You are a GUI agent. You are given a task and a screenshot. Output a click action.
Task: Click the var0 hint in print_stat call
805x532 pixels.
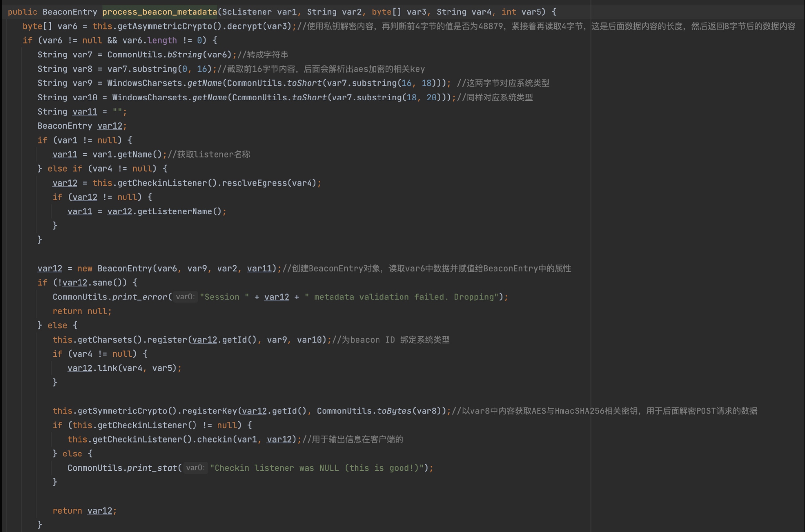click(195, 468)
